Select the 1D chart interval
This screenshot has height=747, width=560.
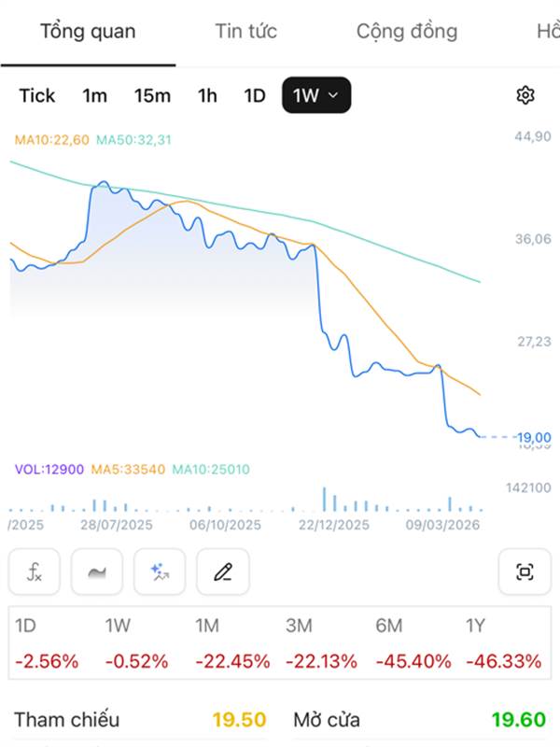click(x=255, y=95)
